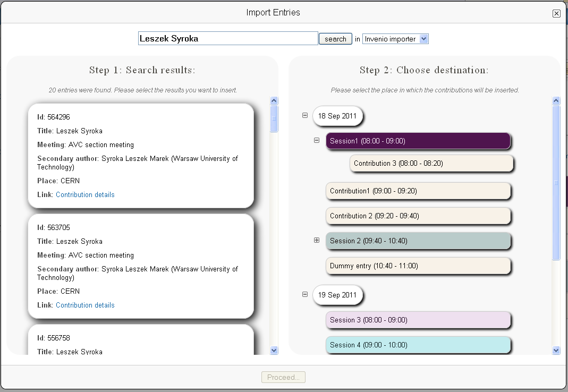Click destination list scrollbar down arrow
568x392 pixels.
point(556,351)
